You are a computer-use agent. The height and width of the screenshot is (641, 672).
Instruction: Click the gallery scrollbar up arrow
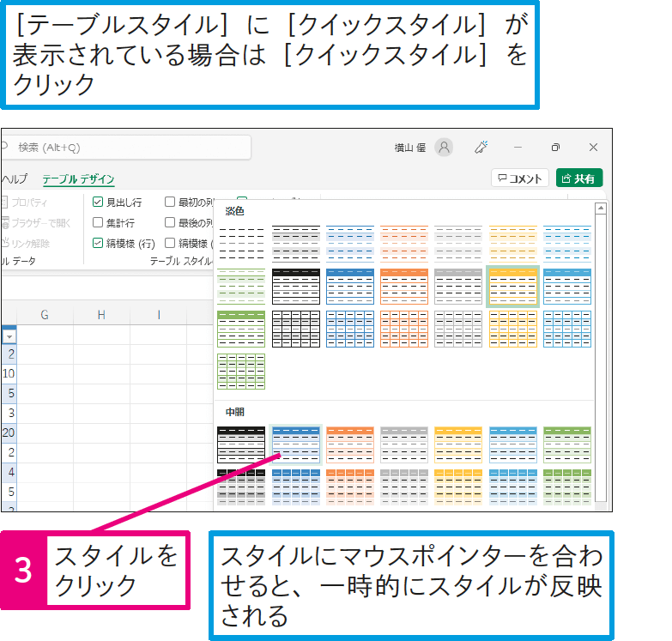[x=601, y=209]
